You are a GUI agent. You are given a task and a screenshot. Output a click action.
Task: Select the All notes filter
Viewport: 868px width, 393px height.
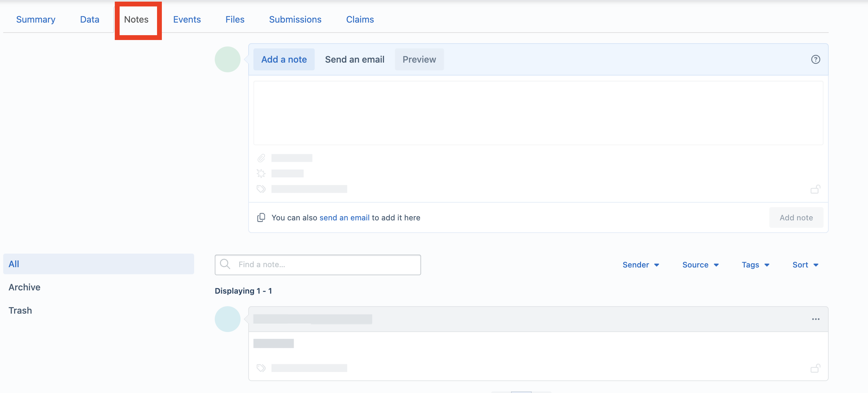click(x=98, y=264)
